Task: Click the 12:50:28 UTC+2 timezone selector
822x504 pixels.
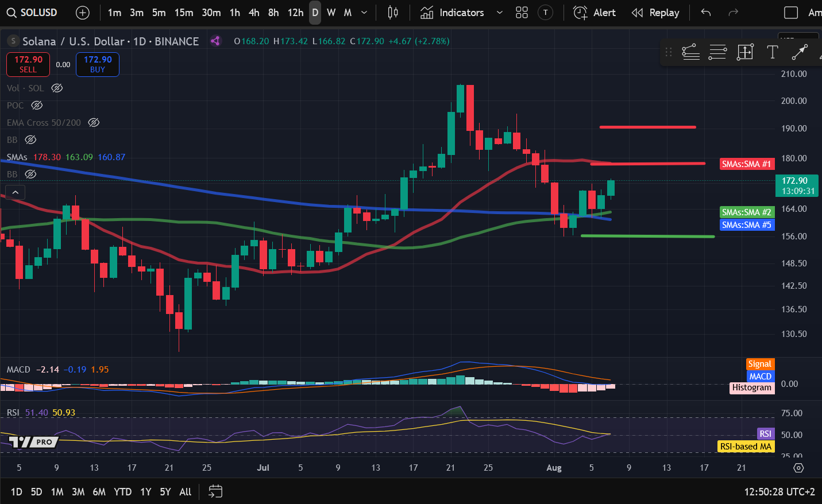Action: [x=779, y=491]
